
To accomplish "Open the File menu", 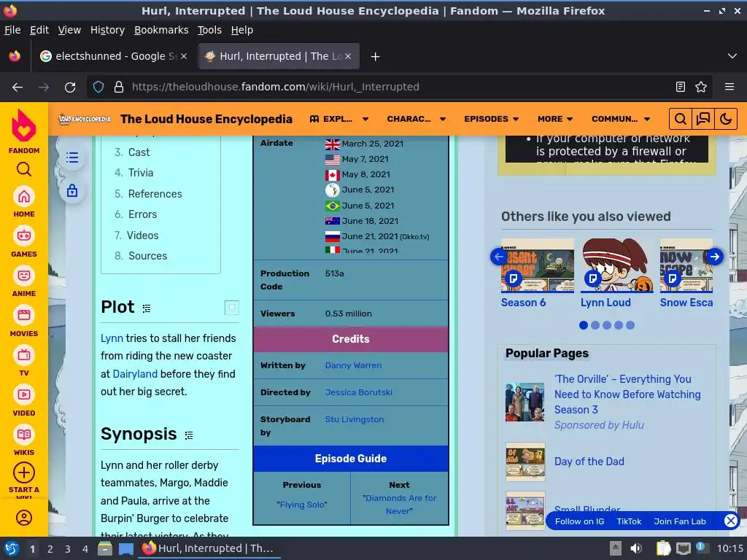I will click(x=12, y=30).
